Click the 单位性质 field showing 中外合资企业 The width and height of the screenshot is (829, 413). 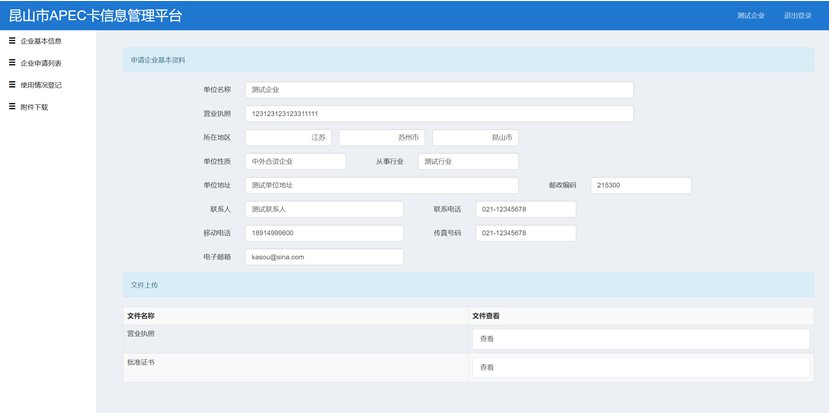[295, 161]
